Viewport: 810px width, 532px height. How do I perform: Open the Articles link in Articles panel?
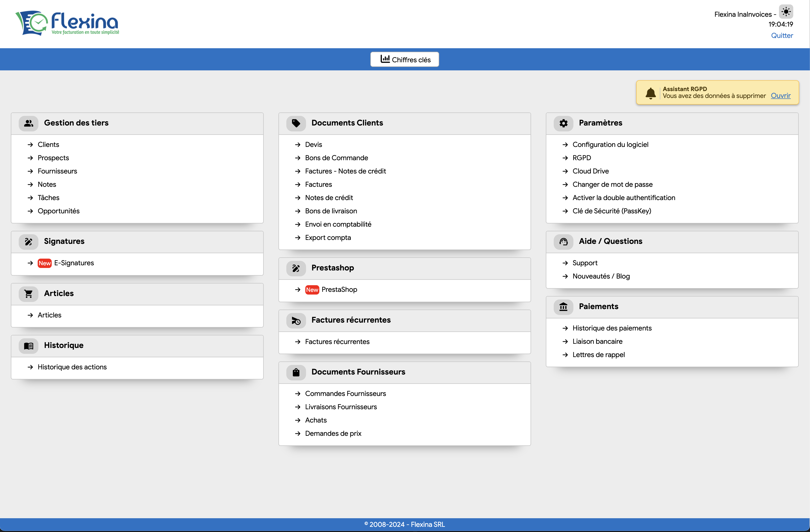(x=50, y=315)
